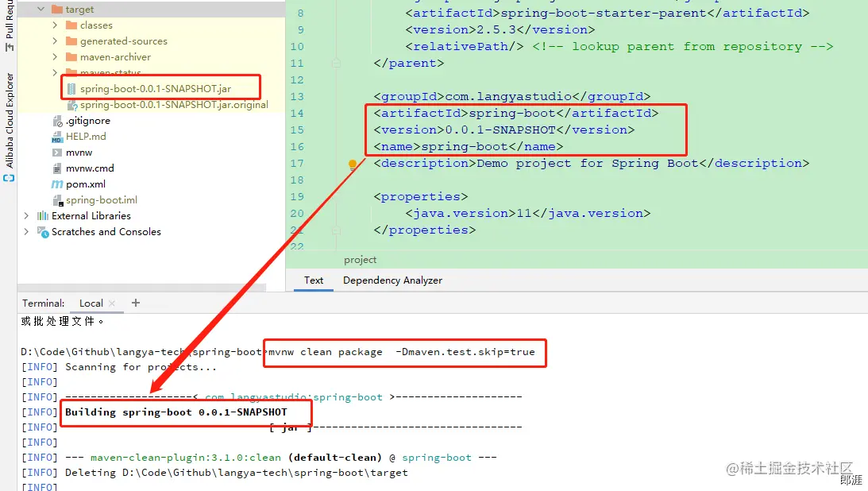Expand the classes folder
Image resolution: width=868 pixels, height=491 pixels.
pos(55,25)
